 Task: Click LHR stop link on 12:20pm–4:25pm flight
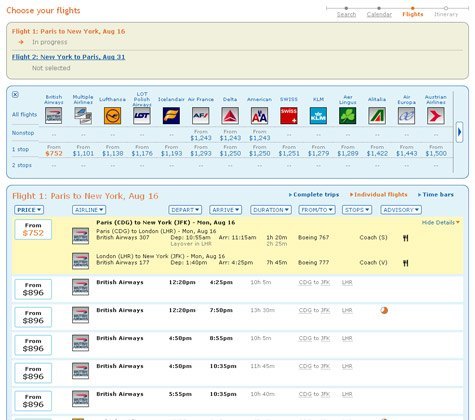tap(347, 282)
